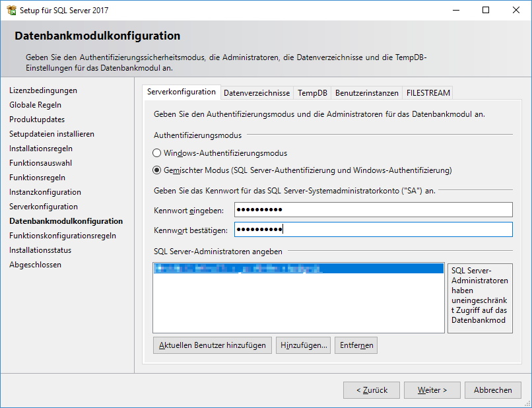Image resolution: width=532 pixels, height=408 pixels.
Task: Click Funktionskonfigurationsregeln step
Action: [63, 236]
